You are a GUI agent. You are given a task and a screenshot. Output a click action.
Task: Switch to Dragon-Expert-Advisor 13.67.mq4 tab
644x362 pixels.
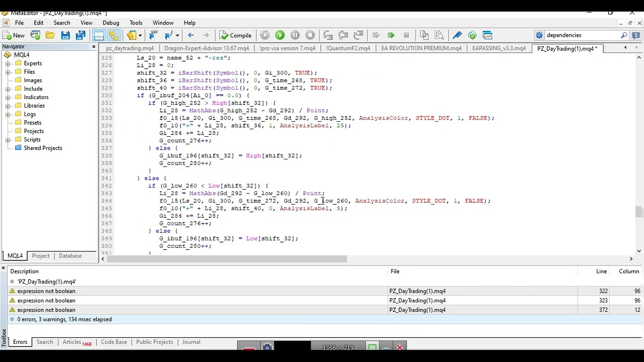click(207, 48)
